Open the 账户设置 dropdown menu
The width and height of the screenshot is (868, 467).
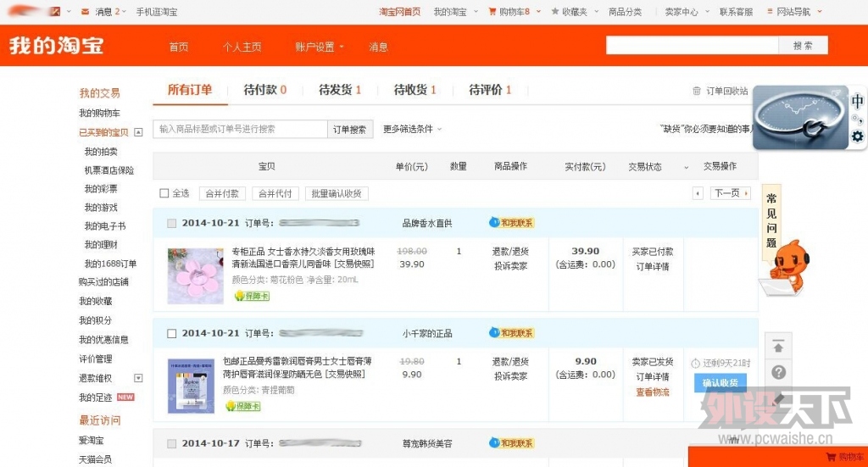pos(319,47)
